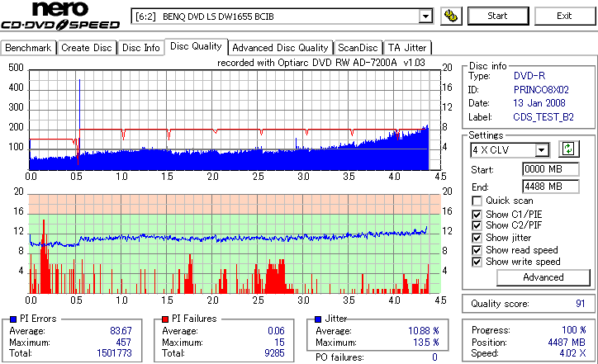Image resolution: width=598 pixels, height=364 pixels.
Task: Expand the 4 X CLV speed dropdown
Action: (x=541, y=149)
